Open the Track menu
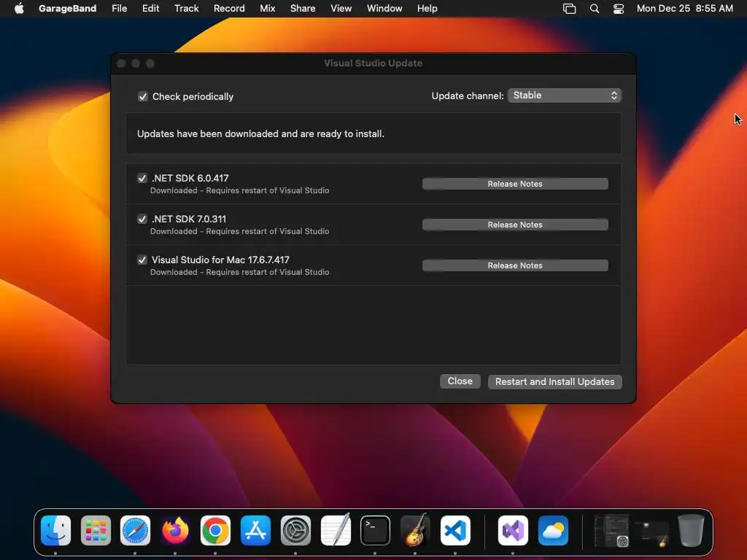Screen dimensions: 747x560 point(186,9)
